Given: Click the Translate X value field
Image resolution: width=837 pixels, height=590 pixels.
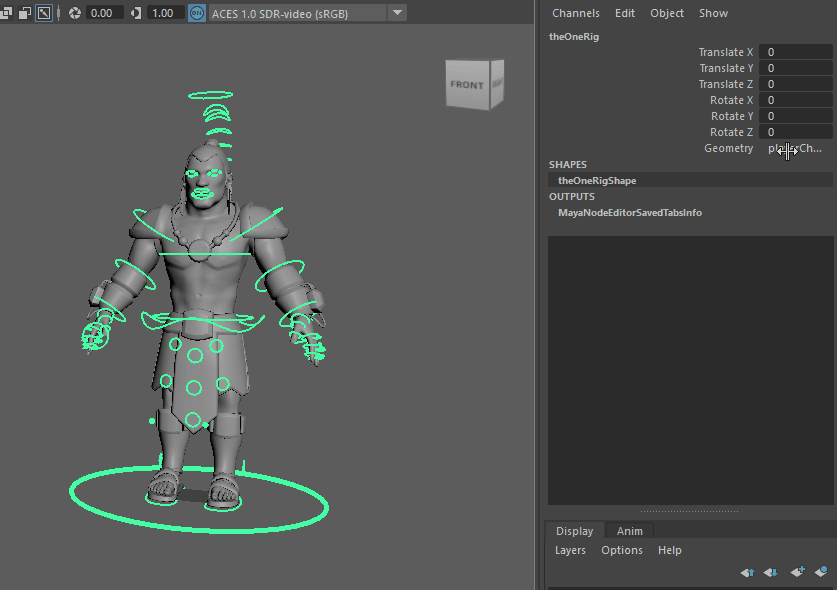Looking at the screenshot, I should tap(795, 52).
